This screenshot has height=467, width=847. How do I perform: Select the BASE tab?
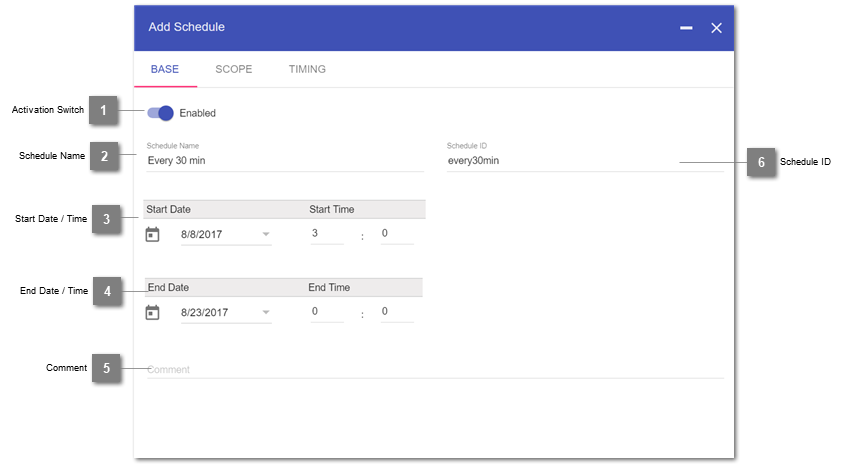(165, 70)
